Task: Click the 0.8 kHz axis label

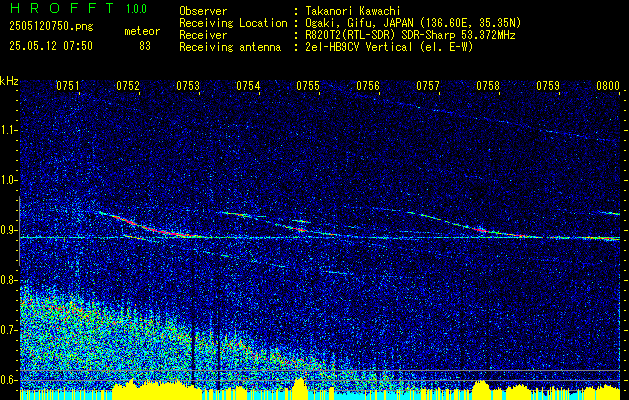Action: (9, 280)
